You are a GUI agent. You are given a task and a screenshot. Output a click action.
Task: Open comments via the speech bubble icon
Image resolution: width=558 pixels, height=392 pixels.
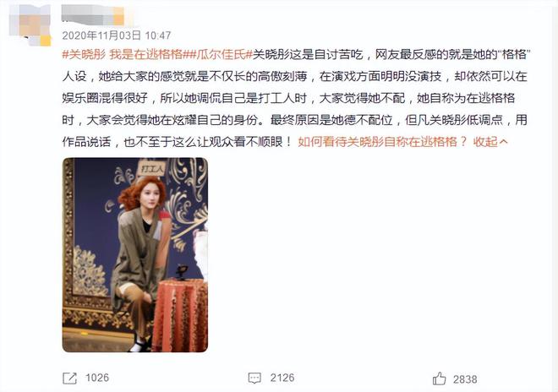click(254, 378)
